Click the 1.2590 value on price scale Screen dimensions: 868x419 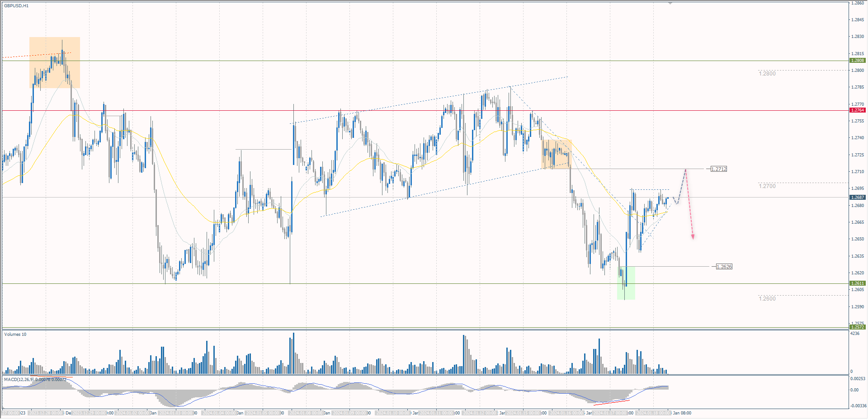pyautogui.click(x=858, y=306)
